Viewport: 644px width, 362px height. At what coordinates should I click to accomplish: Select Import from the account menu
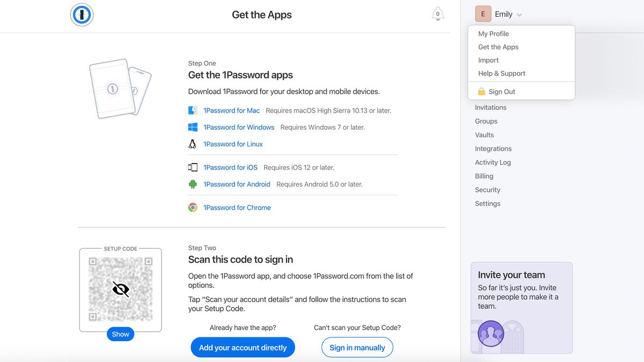(x=488, y=60)
